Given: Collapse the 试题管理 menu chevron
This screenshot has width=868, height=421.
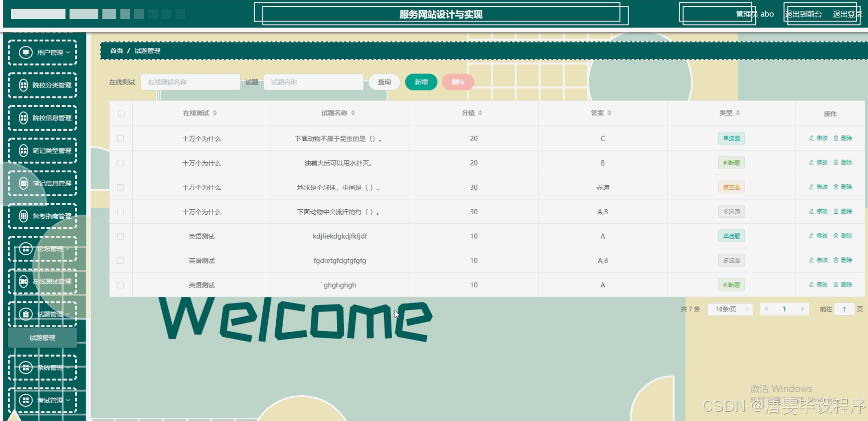Looking at the screenshot, I should pos(68,314).
